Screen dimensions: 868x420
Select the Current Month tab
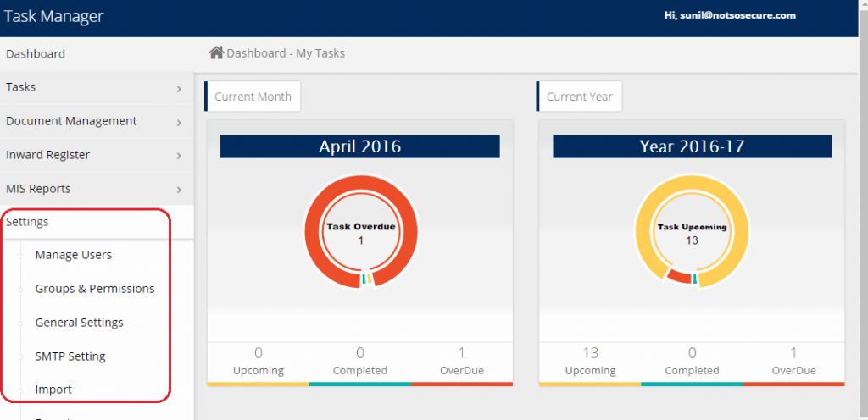[253, 97]
